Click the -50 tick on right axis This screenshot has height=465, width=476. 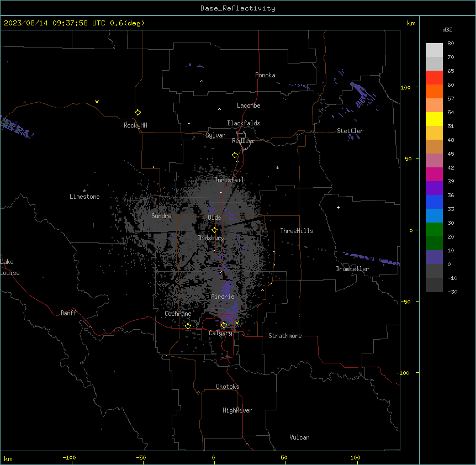click(405, 302)
